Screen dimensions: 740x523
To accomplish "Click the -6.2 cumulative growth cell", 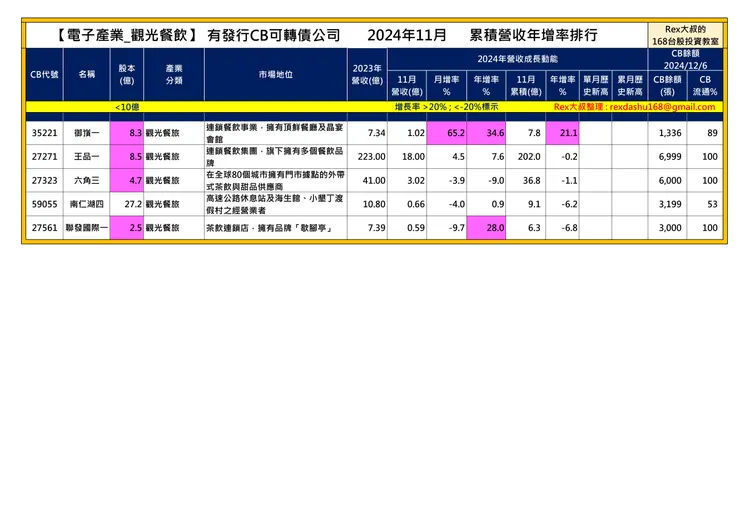I will point(563,204).
